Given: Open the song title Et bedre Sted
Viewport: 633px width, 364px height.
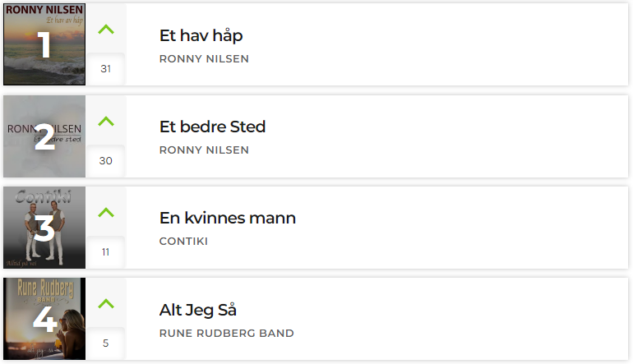Looking at the screenshot, I should [212, 127].
